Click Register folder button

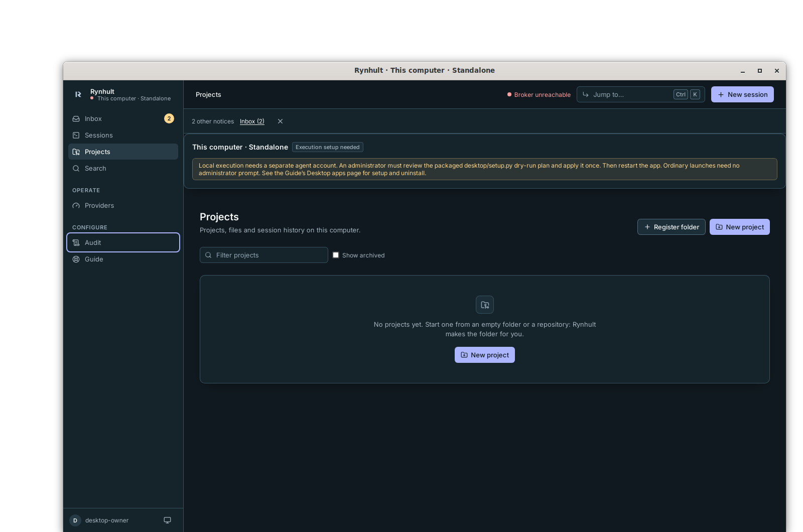(672, 227)
